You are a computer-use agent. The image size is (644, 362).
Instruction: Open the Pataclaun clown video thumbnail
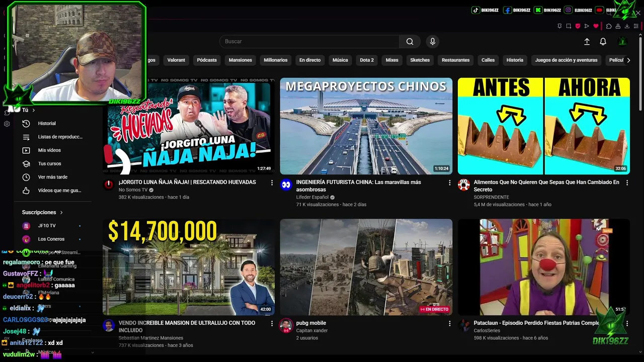(544, 267)
